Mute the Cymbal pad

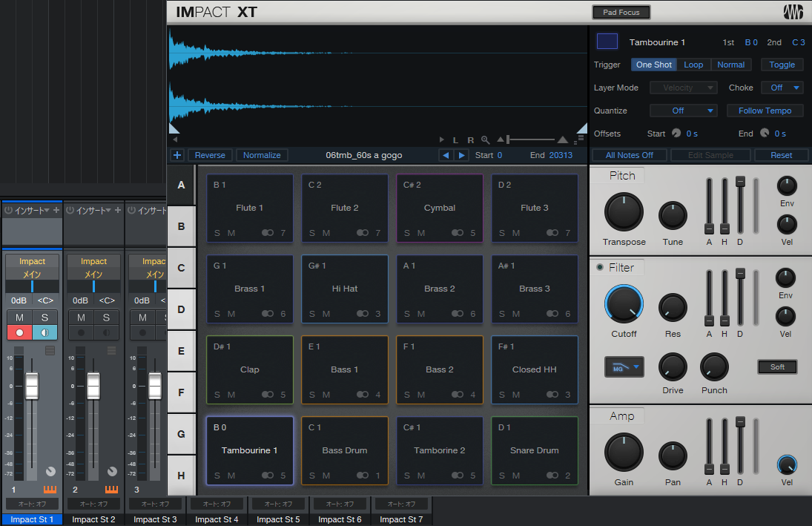[421, 233]
